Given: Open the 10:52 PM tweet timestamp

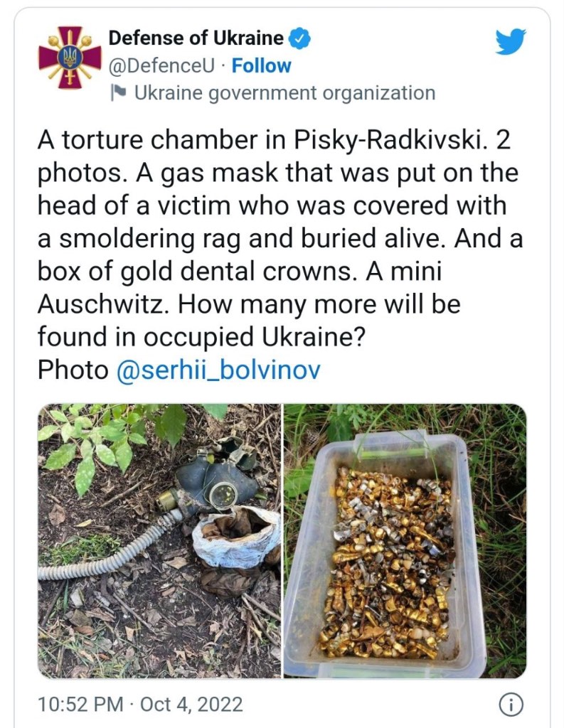Looking at the screenshot, I should [80, 705].
